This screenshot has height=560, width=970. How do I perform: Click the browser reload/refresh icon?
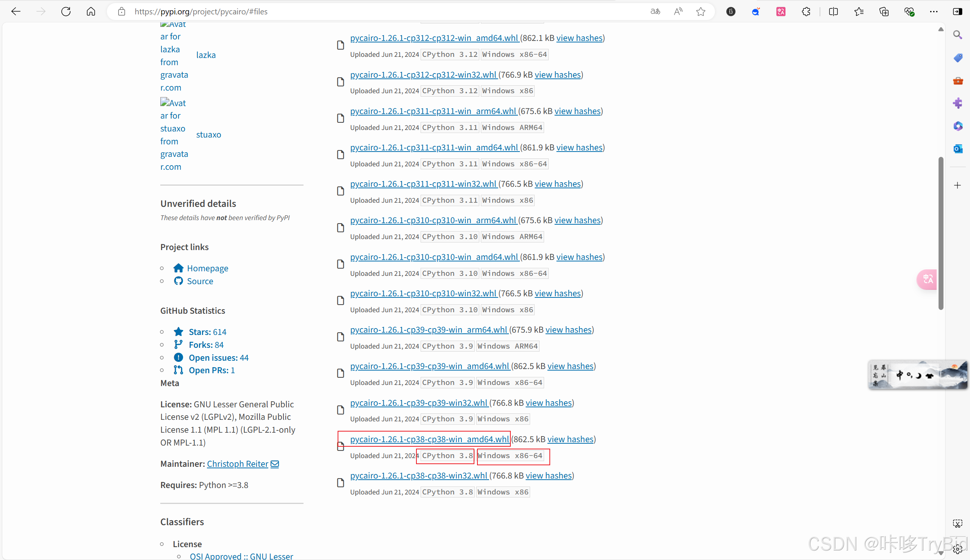click(65, 11)
